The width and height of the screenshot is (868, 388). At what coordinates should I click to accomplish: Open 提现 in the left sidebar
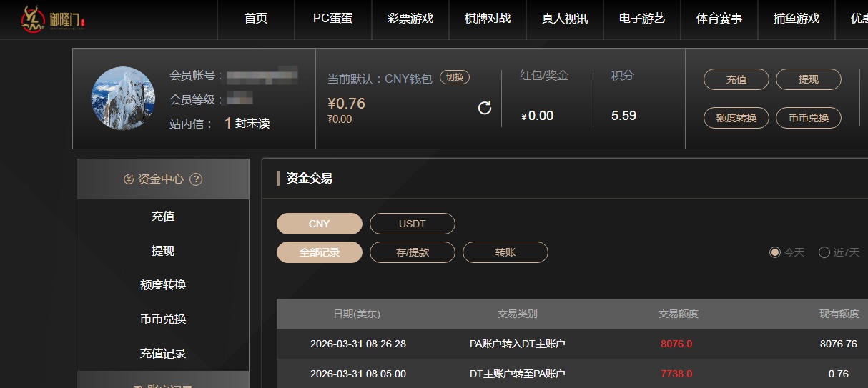(163, 251)
